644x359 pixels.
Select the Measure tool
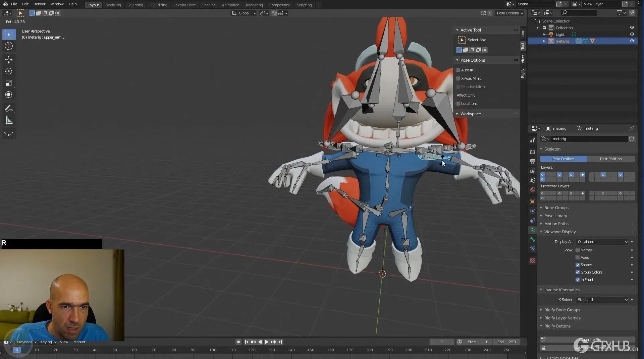coord(9,120)
